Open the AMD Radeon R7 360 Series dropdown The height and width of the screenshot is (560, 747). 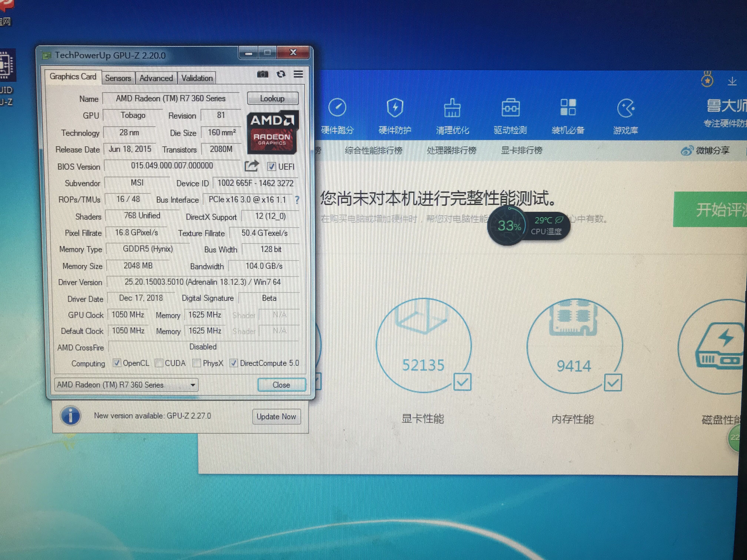click(x=126, y=385)
